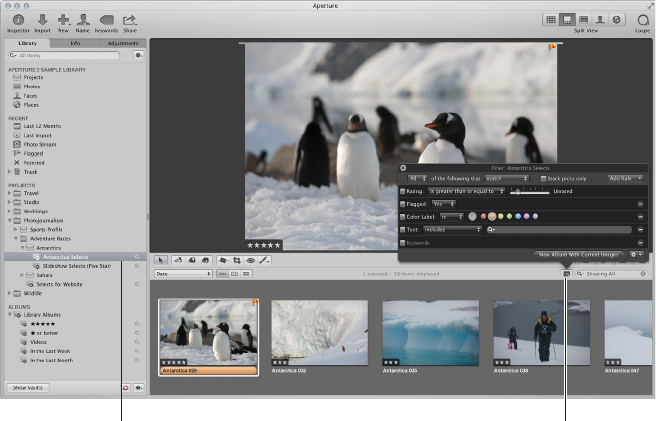Switch to the Info tab

[x=75, y=44]
